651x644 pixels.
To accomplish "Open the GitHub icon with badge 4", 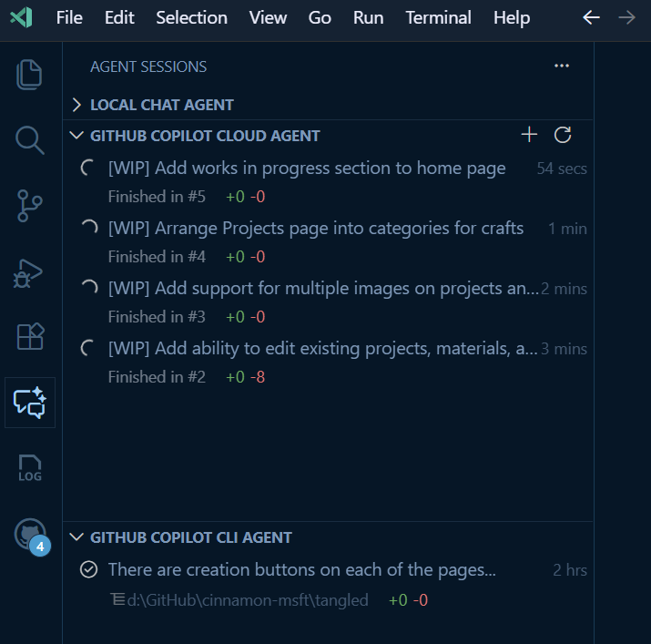I will coord(32,536).
